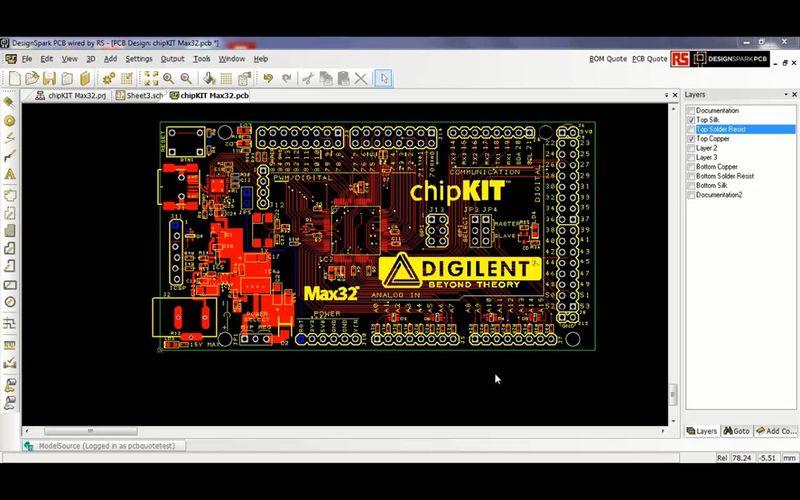Click the Copy toolbar icon
800x500 pixels.
click(x=326, y=79)
